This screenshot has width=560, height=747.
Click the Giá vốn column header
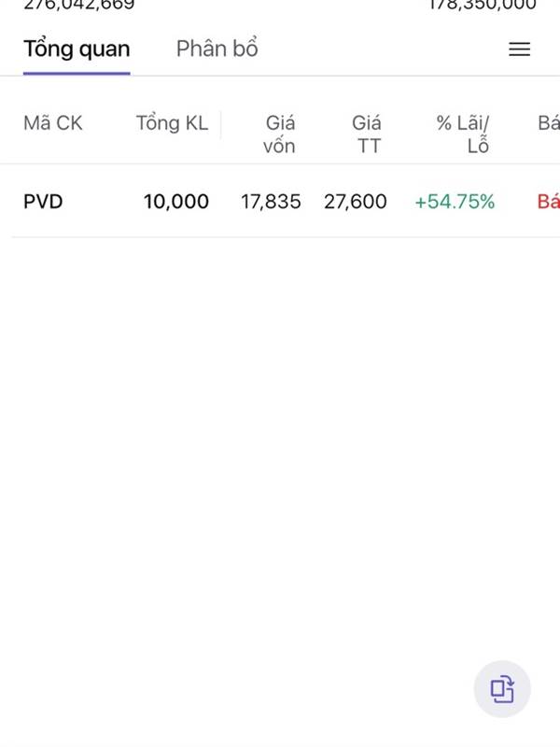pyautogui.click(x=279, y=134)
